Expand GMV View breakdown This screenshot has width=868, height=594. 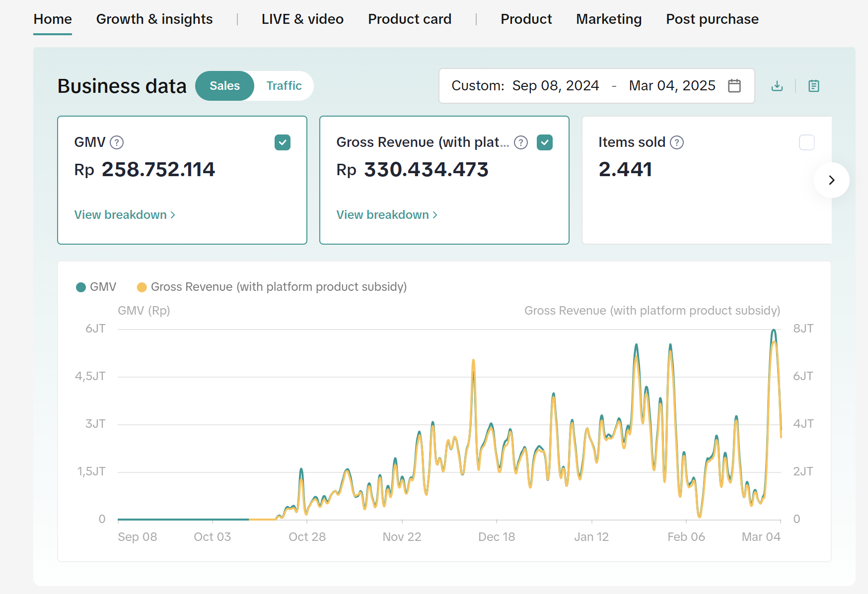pyautogui.click(x=125, y=215)
